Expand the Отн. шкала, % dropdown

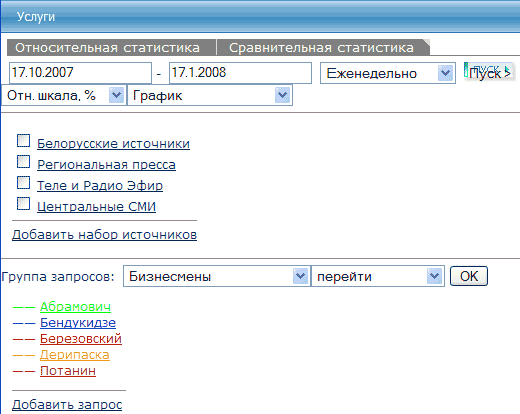pyautogui.click(x=64, y=95)
